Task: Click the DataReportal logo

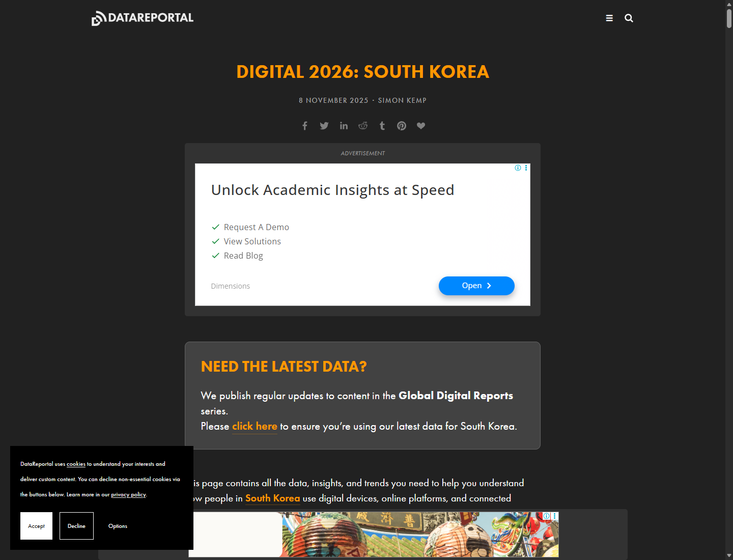Action: click(143, 18)
